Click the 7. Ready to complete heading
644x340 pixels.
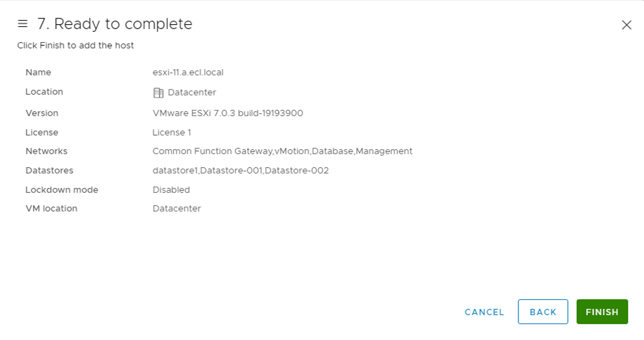tap(115, 24)
